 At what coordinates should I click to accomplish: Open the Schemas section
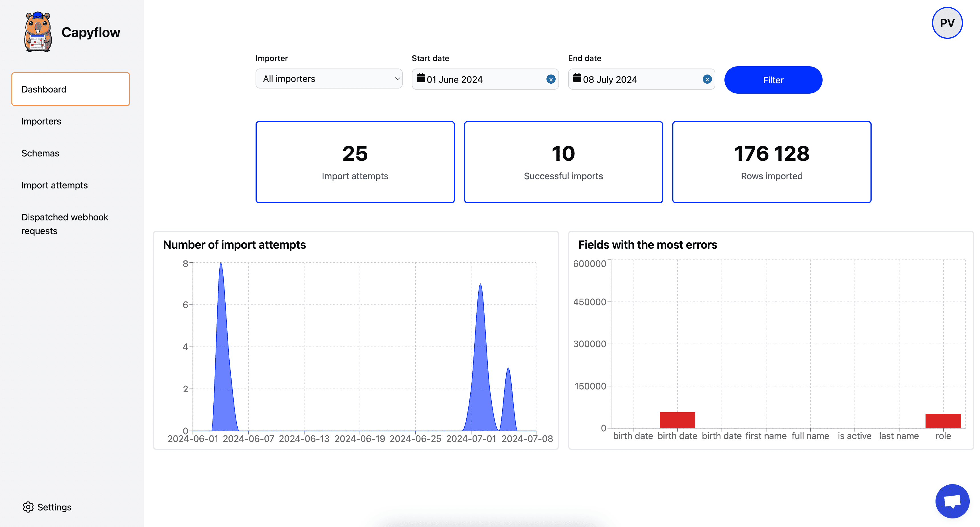[x=40, y=153]
